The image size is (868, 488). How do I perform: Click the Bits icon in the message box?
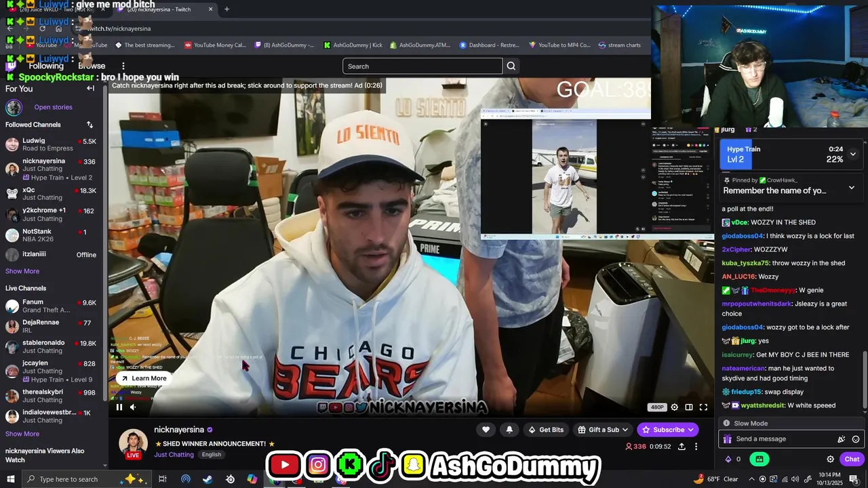point(842,439)
